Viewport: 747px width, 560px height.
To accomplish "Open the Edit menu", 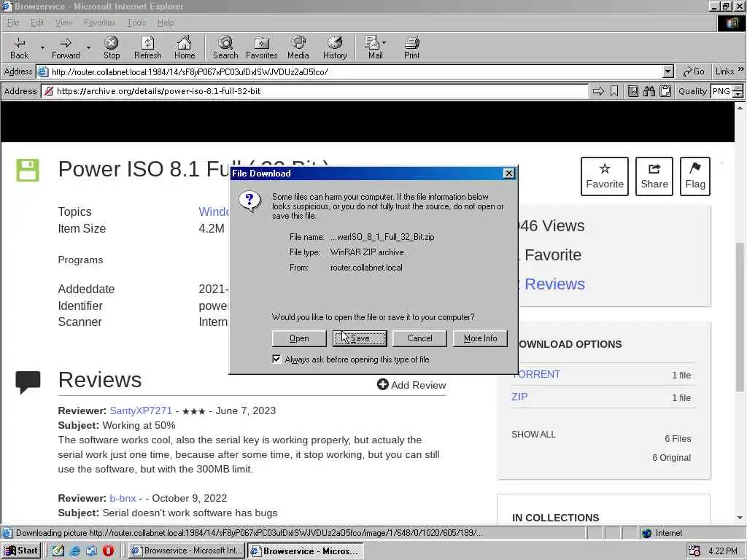I will (36, 23).
